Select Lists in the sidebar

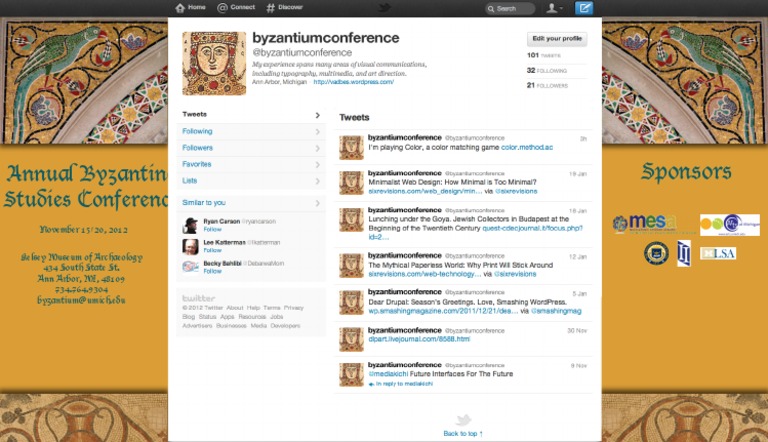(x=251, y=181)
